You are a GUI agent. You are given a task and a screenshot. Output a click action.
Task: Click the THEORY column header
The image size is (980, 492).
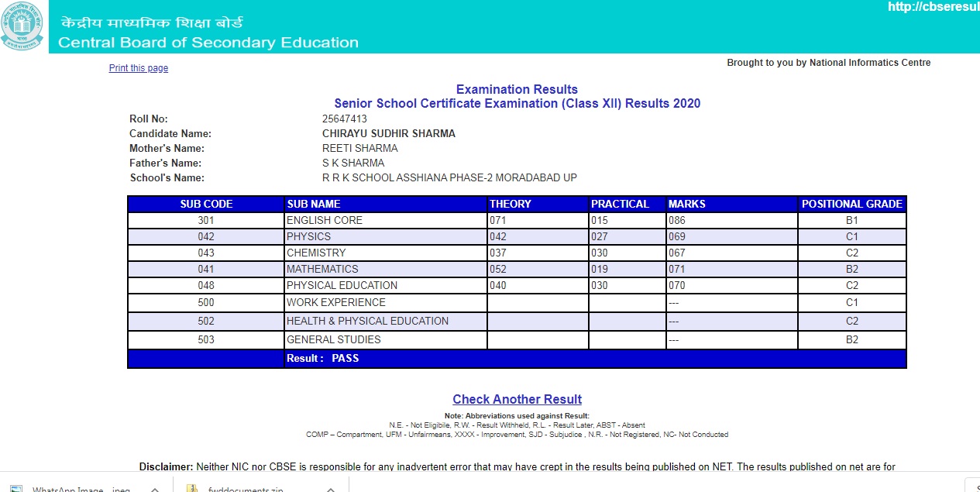click(538, 204)
